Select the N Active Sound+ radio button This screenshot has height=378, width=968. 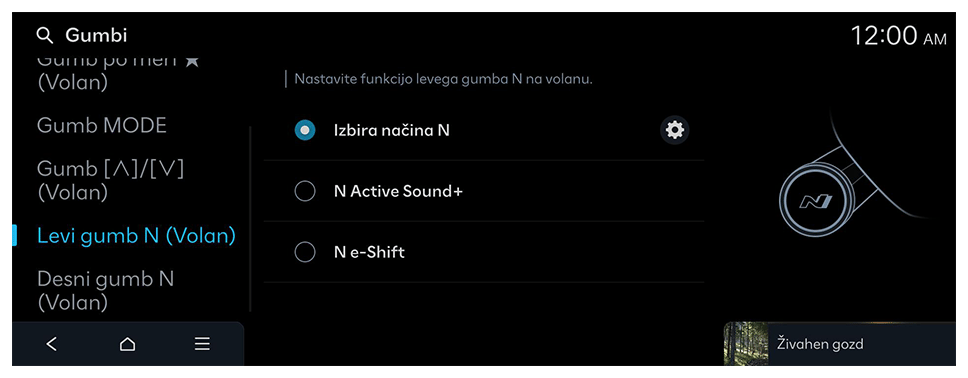305,191
